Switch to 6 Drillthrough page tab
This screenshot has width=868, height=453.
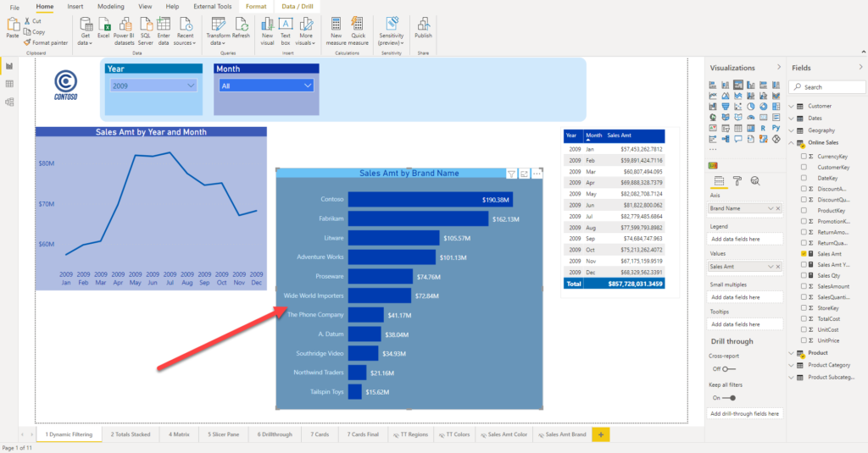pos(275,434)
